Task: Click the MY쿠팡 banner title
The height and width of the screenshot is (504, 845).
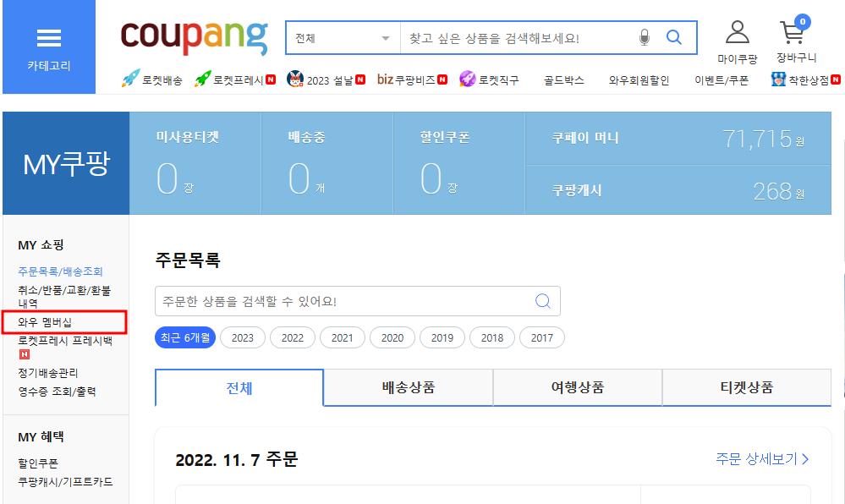Action: click(x=66, y=163)
